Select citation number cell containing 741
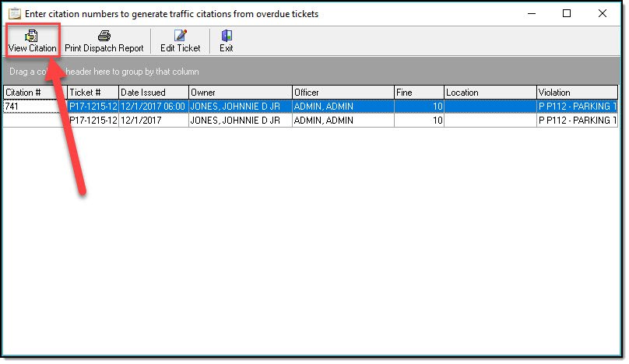 tap(33, 107)
